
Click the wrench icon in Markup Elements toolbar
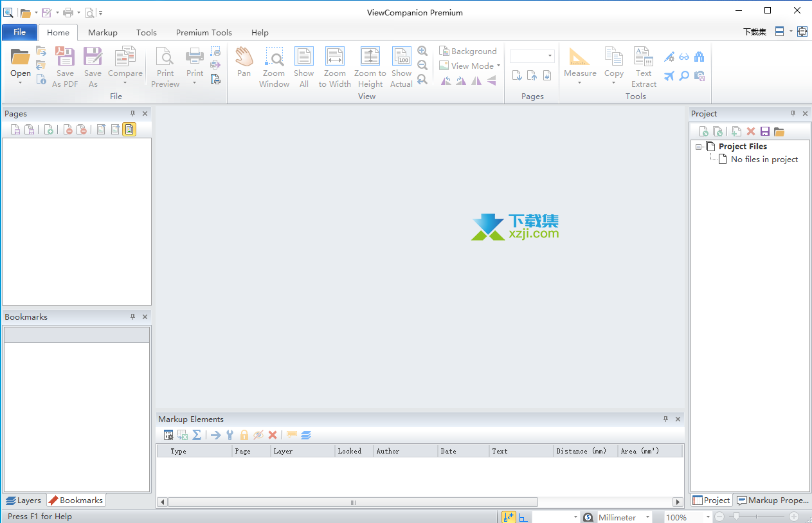pos(230,435)
